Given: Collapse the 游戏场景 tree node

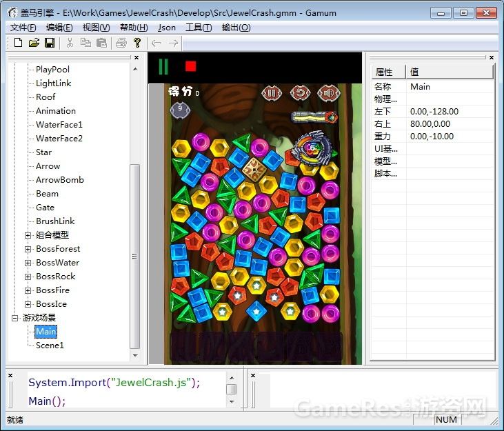Looking at the screenshot, I should tap(16, 318).
